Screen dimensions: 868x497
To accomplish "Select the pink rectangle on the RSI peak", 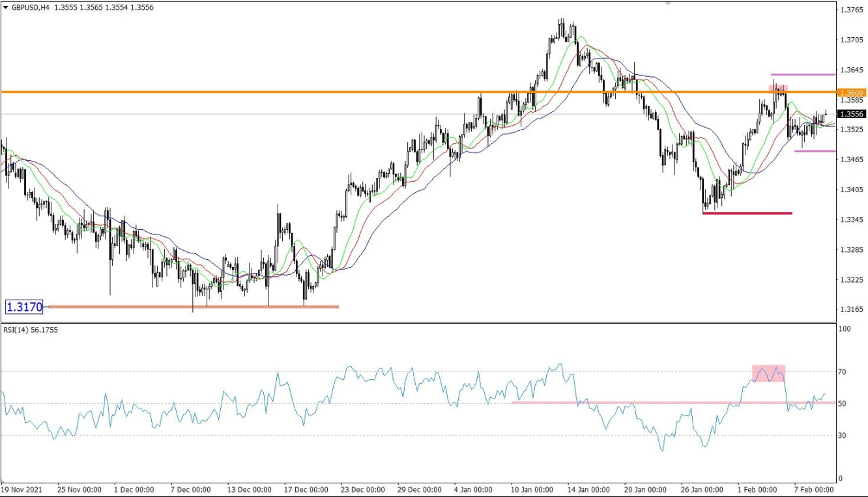I will point(768,373).
